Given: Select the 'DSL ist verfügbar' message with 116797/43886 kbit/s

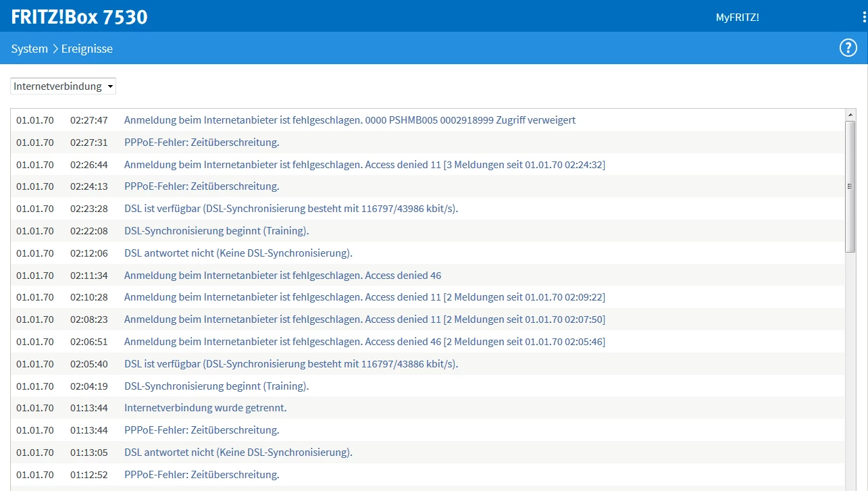Looking at the screenshot, I should click(291, 364).
